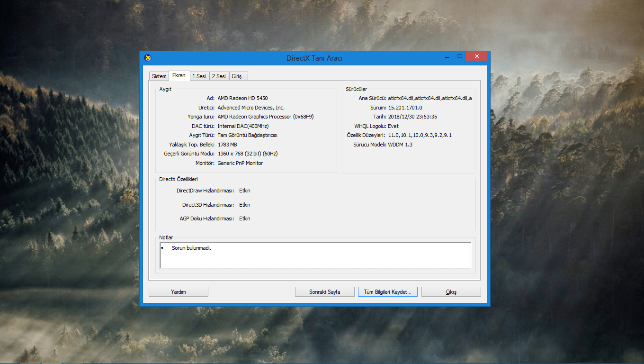The width and height of the screenshot is (644, 364).
Task: Click the 'WDDM 1.3' driver model value
Action: point(400,145)
